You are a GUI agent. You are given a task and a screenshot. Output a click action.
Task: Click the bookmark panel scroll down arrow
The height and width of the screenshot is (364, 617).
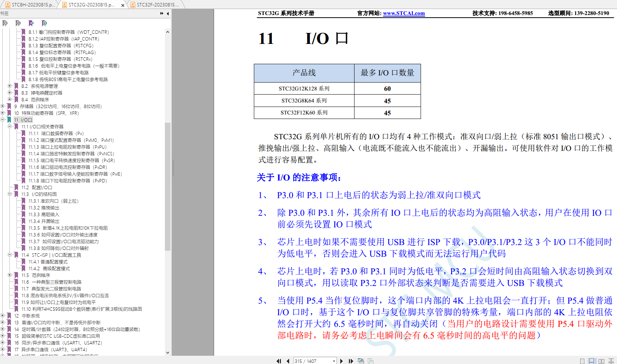(x=167, y=353)
